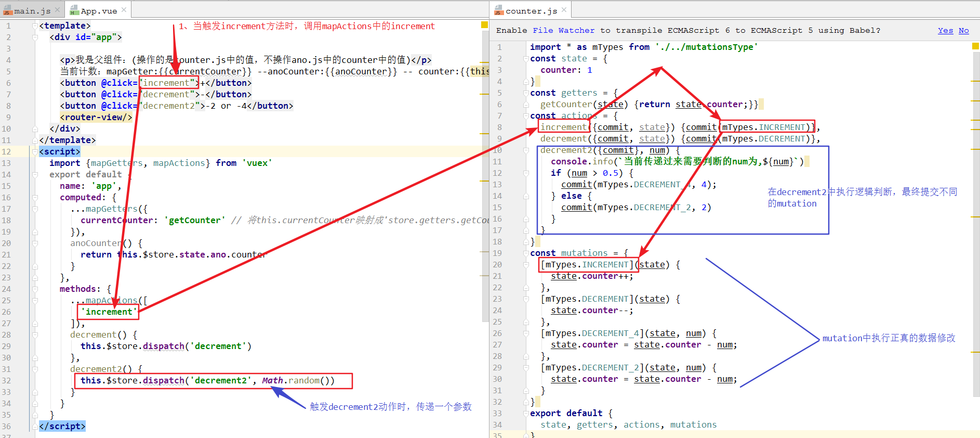Click the Vue file icon on App.vue tab

click(x=74, y=10)
